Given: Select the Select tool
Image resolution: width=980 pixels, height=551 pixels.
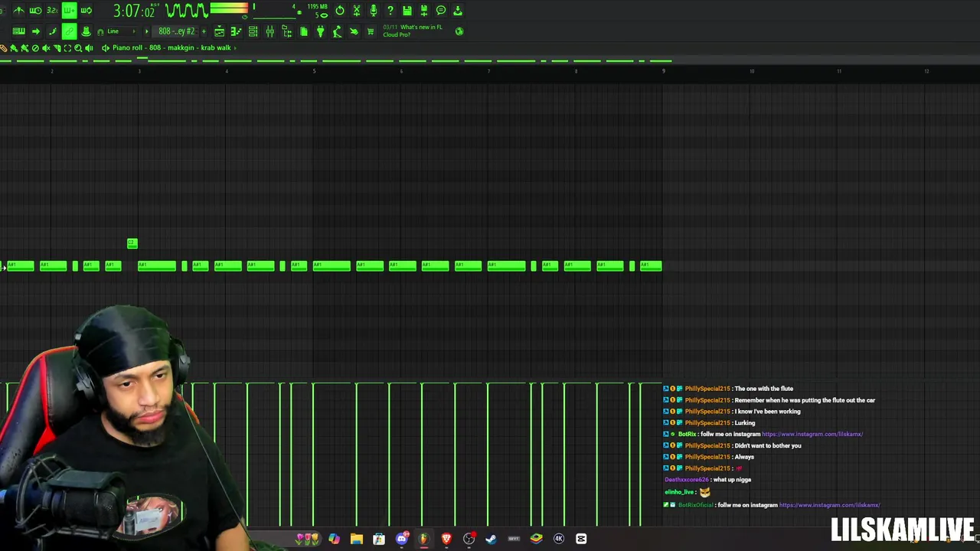Looking at the screenshot, I should pos(67,48).
